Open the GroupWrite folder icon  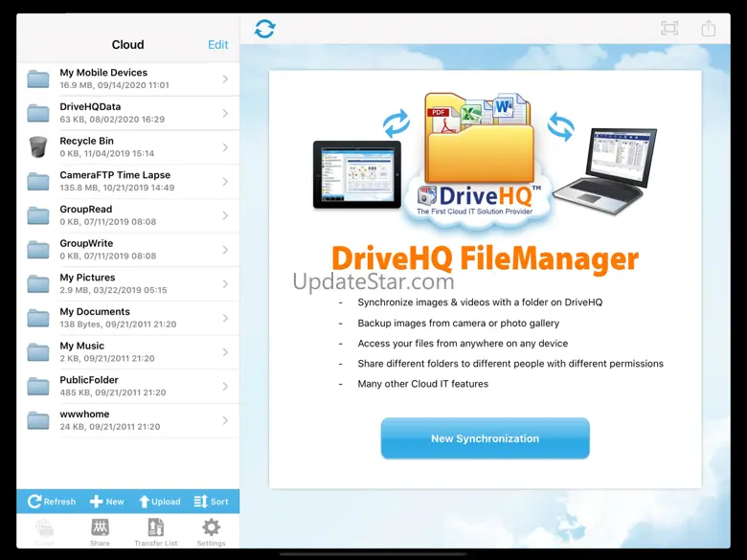click(38, 250)
